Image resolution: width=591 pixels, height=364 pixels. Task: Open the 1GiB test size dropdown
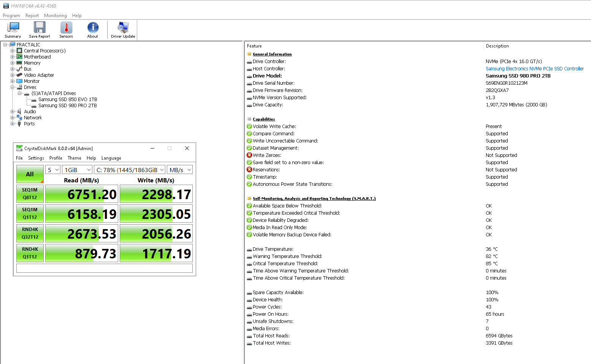click(78, 170)
